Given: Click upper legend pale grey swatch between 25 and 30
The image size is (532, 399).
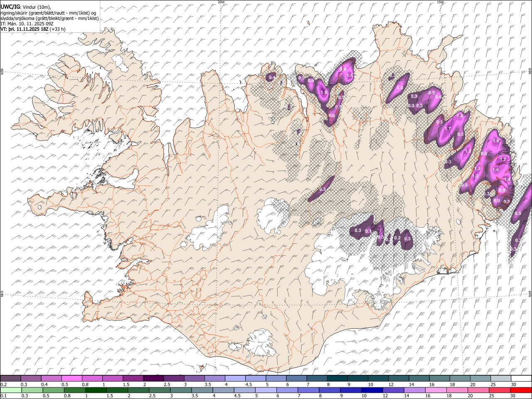Looking at the screenshot, I should [500, 378].
